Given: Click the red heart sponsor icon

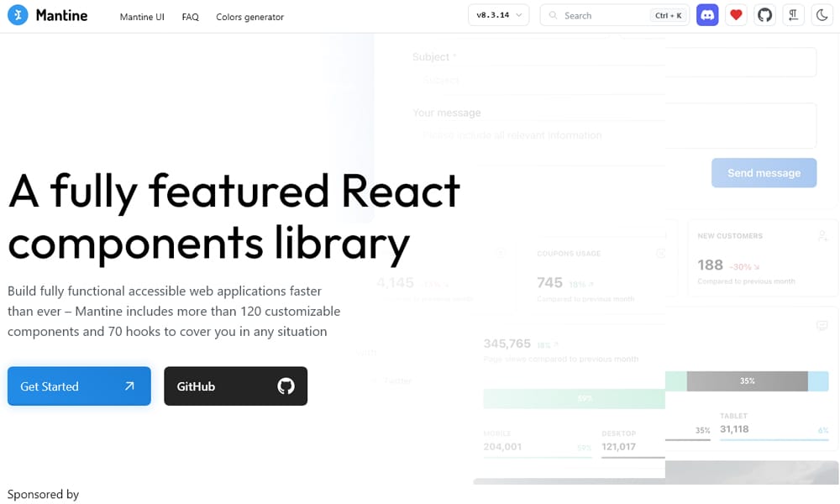Looking at the screenshot, I should (x=736, y=15).
